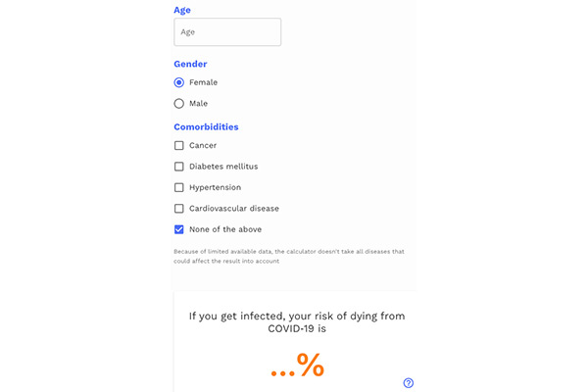Click the Comorbidities section heading

[x=206, y=126]
